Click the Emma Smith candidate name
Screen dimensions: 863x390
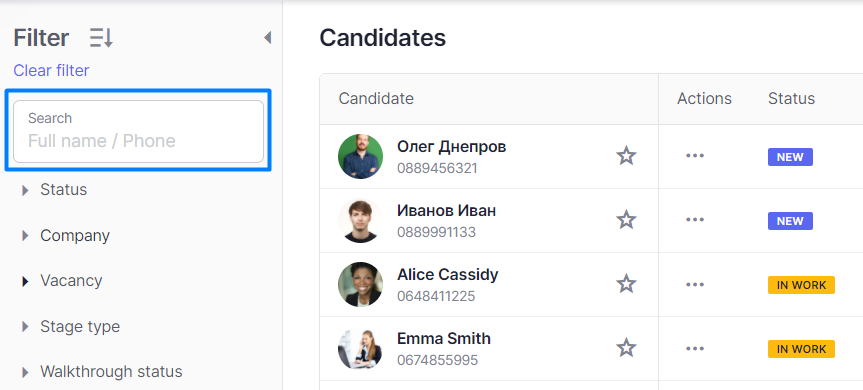pos(444,338)
